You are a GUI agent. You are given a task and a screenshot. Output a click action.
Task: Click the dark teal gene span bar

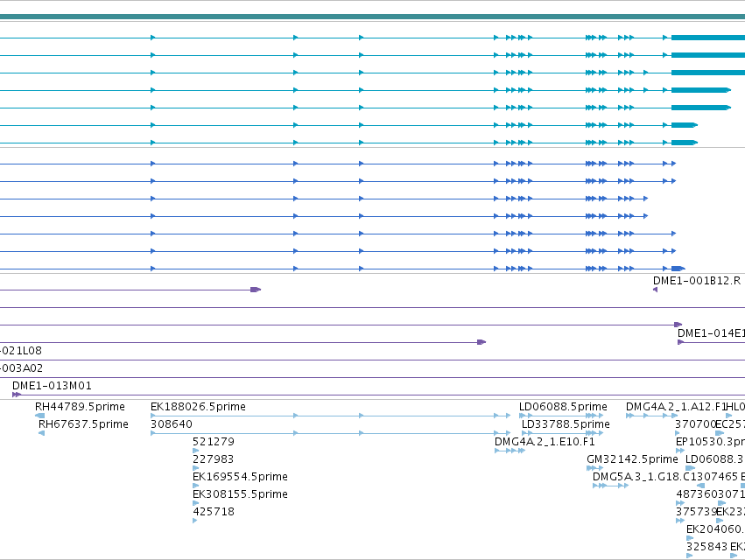click(x=373, y=17)
